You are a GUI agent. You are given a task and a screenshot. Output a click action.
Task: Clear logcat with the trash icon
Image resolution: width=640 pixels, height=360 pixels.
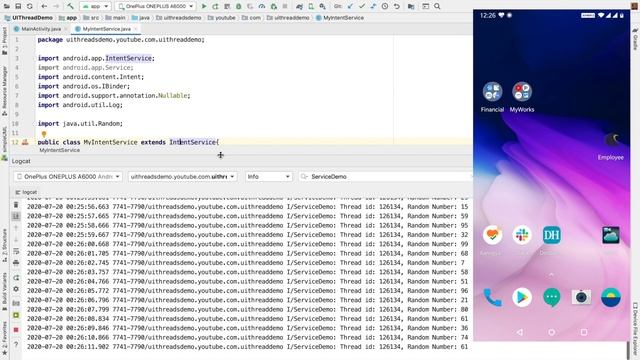16,205
